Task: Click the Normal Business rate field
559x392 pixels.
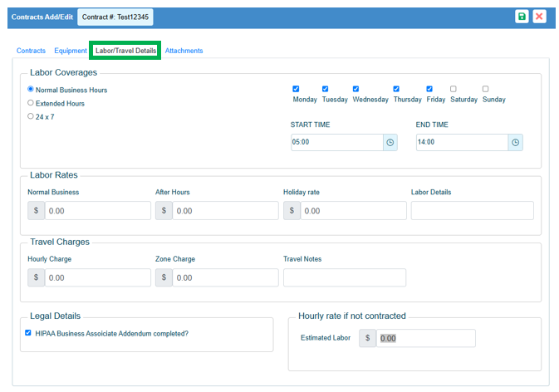Action: (97, 211)
